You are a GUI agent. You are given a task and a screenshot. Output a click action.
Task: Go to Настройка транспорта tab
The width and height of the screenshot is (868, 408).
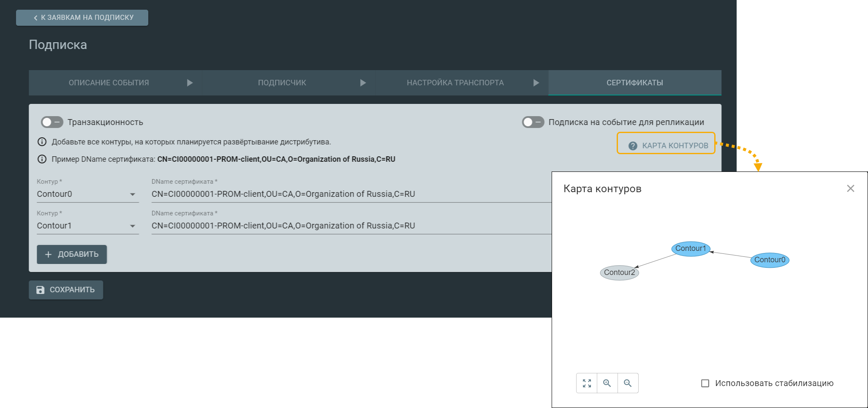coord(455,83)
